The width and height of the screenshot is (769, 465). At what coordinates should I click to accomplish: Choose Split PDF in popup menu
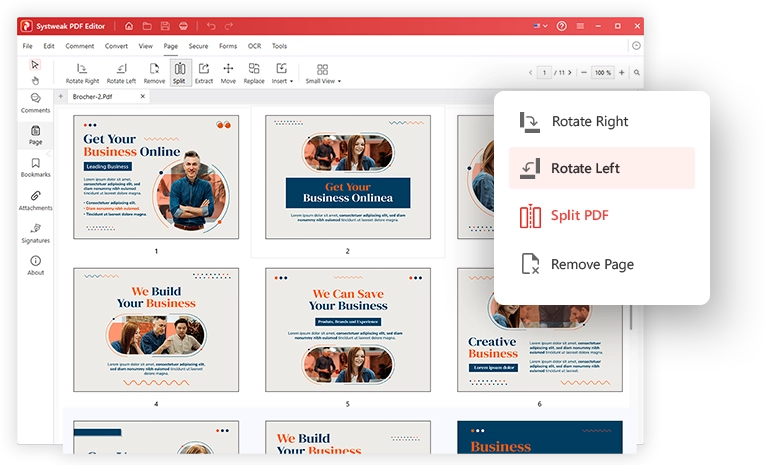point(602,215)
